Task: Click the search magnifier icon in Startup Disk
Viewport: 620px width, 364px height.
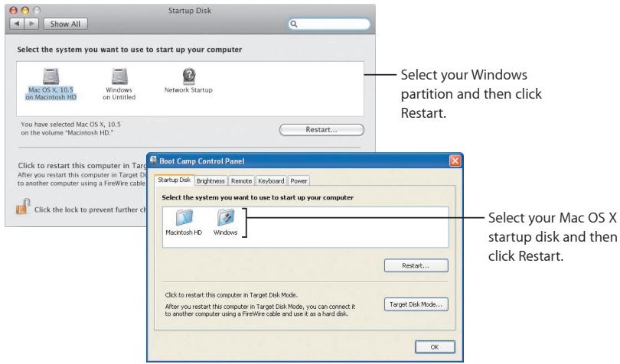Action: pos(294,24)
